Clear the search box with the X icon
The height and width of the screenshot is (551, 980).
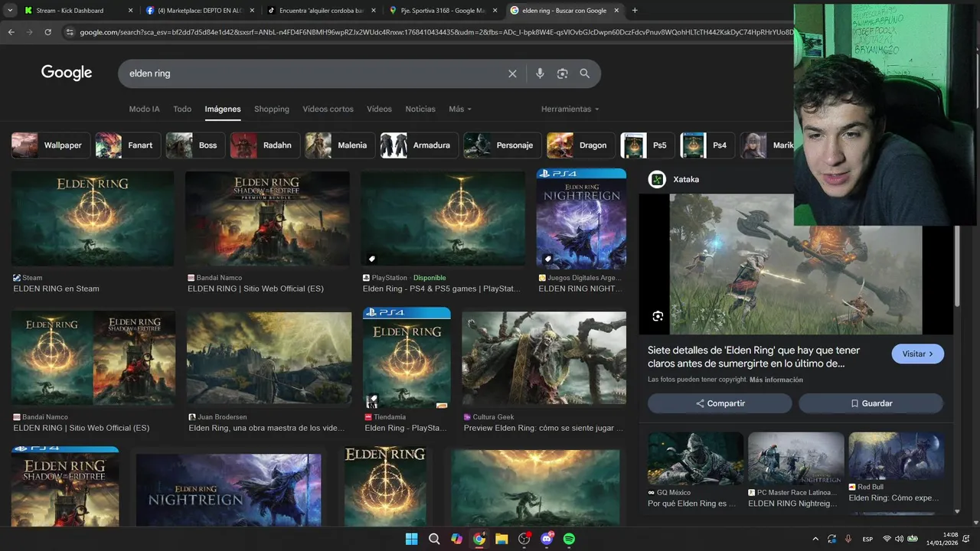click(512, 73)
